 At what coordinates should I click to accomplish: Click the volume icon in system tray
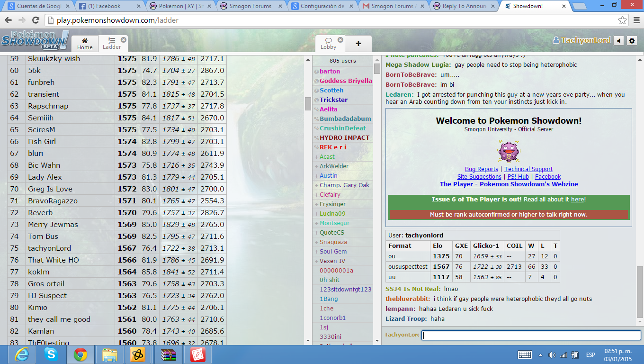point(552,355)
